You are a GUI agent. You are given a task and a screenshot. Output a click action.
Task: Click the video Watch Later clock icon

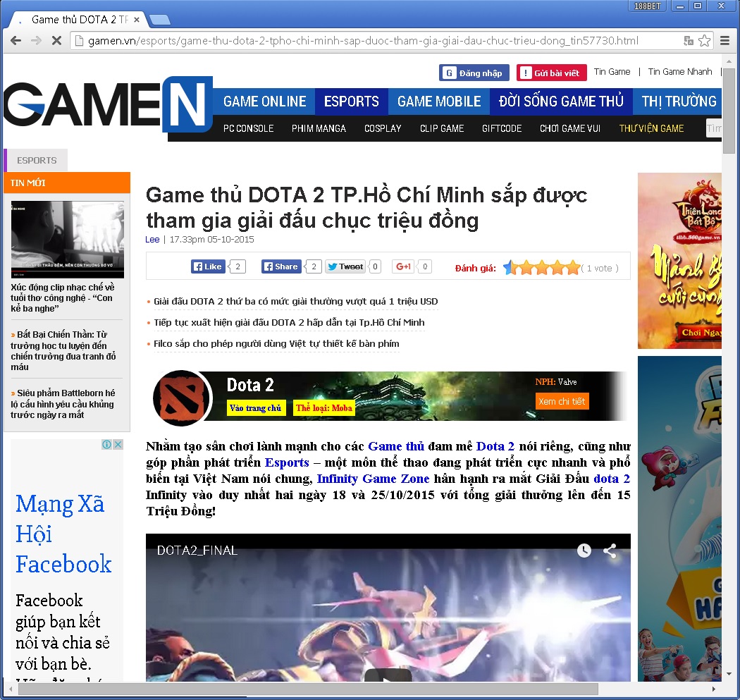[x=584, y=551]
